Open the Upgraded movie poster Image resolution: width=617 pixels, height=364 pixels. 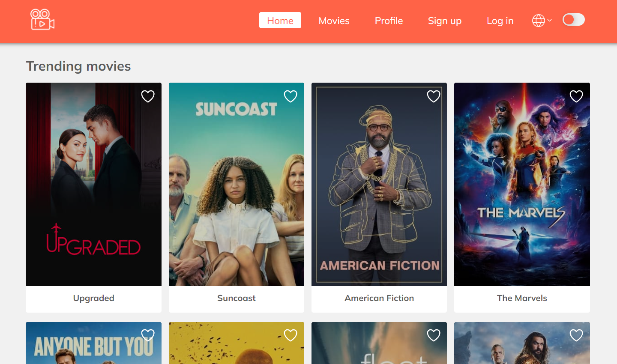(x=93, y=184)
